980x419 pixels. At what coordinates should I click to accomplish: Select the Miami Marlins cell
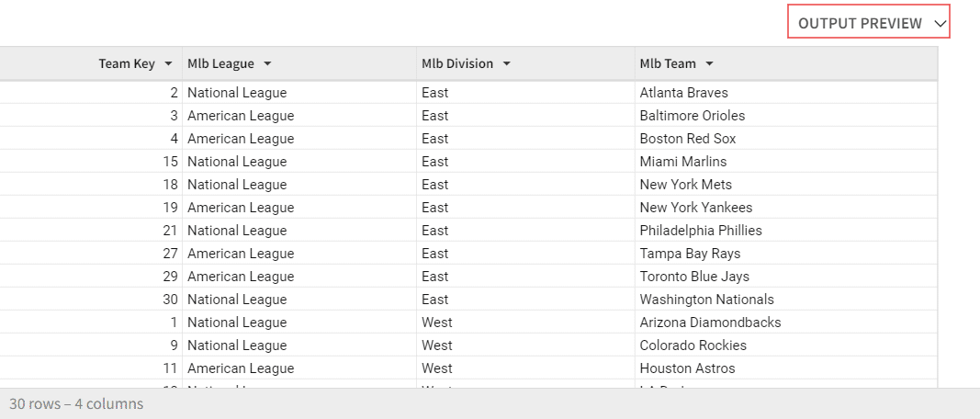682,162
